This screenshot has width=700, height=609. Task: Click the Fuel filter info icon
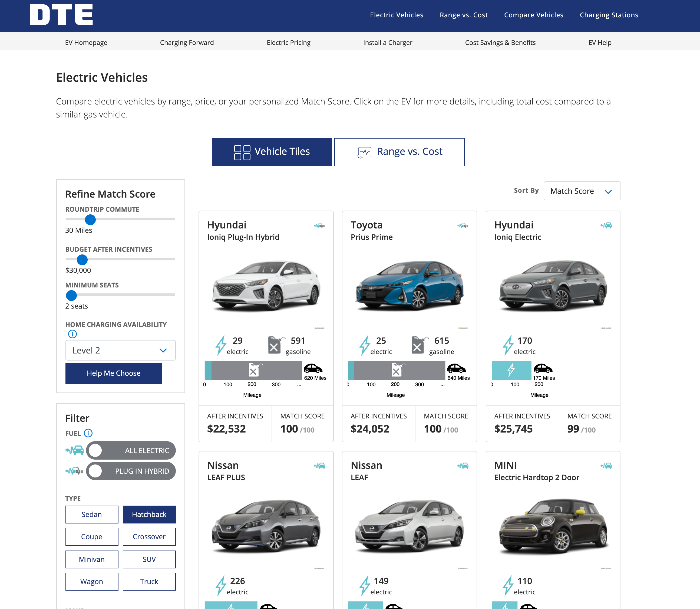pos(88,433)
